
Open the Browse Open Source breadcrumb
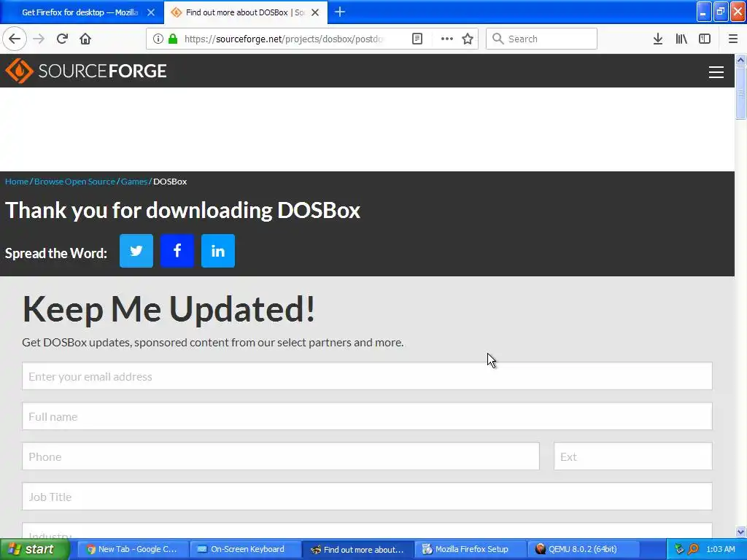click(x=75, y=182)
